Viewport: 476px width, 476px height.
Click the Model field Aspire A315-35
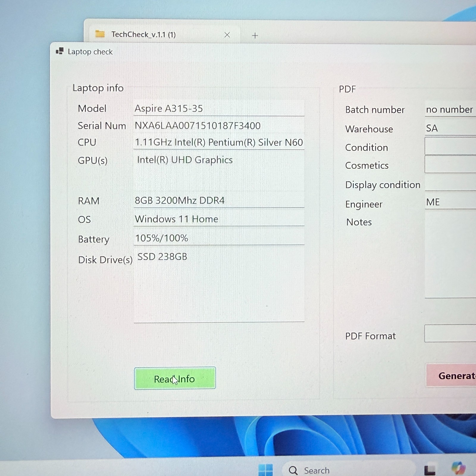tap(219, 108)
